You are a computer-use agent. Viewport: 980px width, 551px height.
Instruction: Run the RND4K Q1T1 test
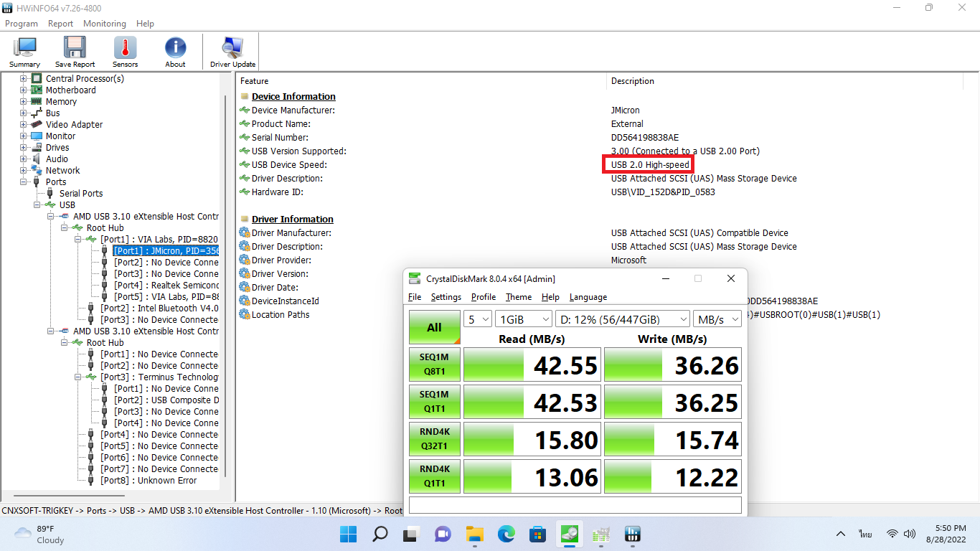[x=434, y=476]
